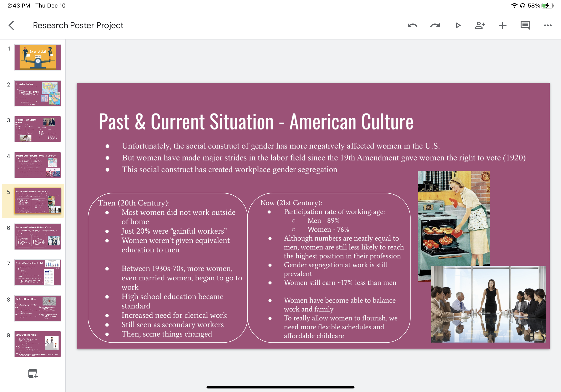Tap 'Participation rate of working-age' bullet
The height and width of the screenshot is (392, 561).
[x=334, y=212]
